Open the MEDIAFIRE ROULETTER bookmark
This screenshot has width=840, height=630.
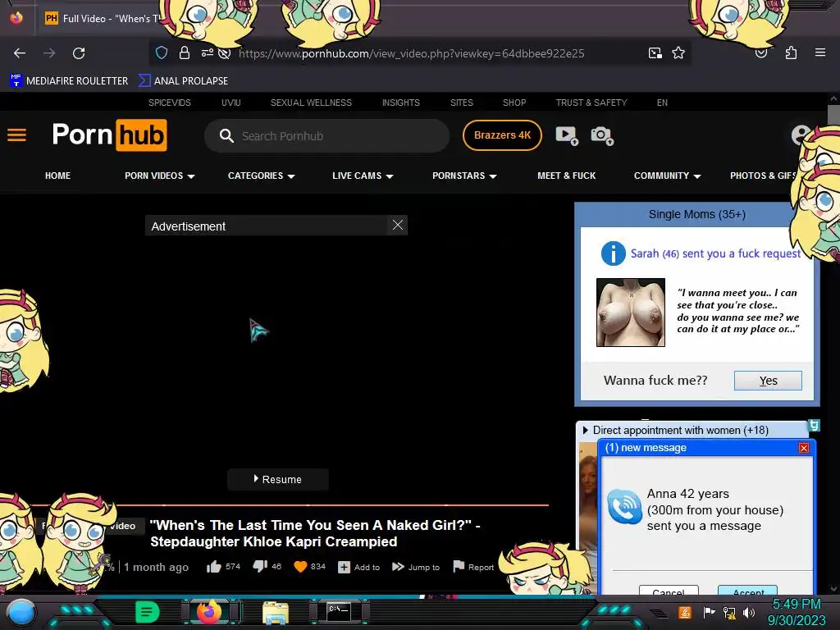pos(69,81)
